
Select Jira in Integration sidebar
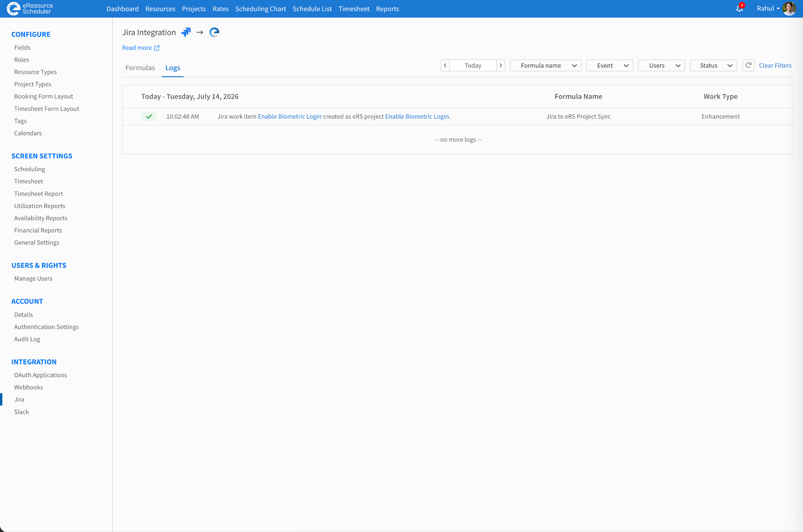(x=19, y=399)
